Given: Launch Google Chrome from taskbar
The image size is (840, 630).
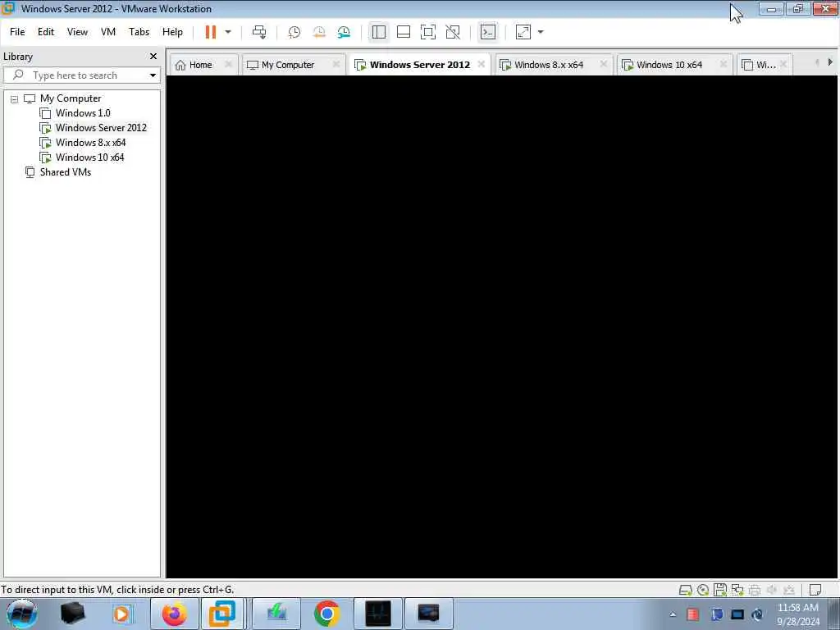Looking at the screenshot, I should pos(326,614).
